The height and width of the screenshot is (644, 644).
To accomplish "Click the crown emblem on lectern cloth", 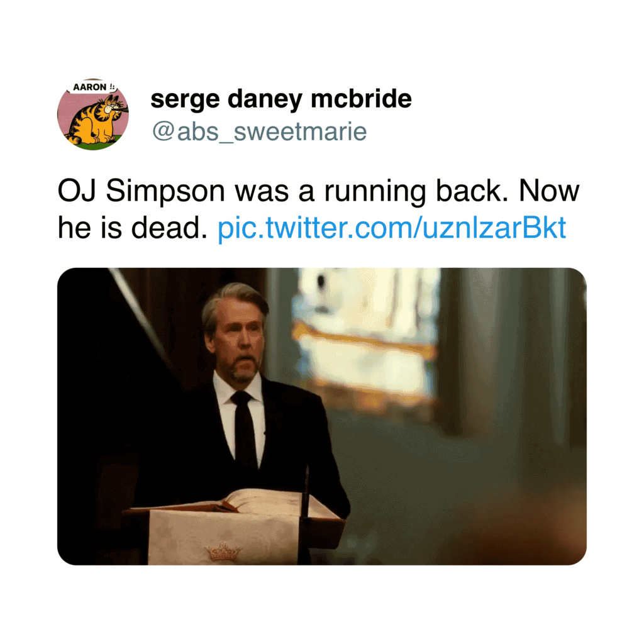I will (x=224, y=552).
